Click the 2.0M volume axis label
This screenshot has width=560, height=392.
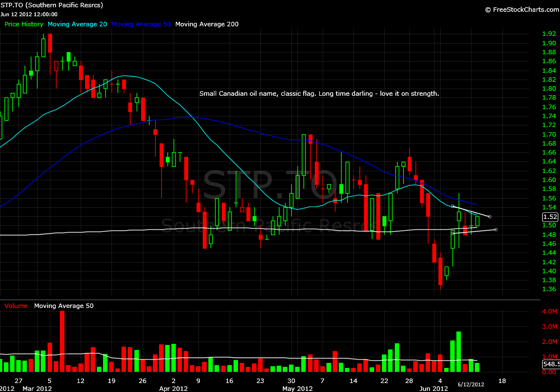click(x=550, y=342)
